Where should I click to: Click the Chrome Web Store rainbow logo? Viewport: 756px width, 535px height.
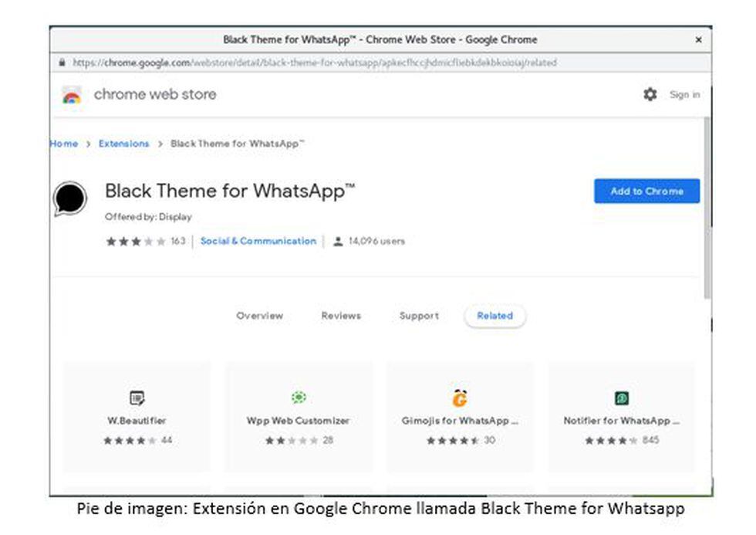tap(72, 95)
